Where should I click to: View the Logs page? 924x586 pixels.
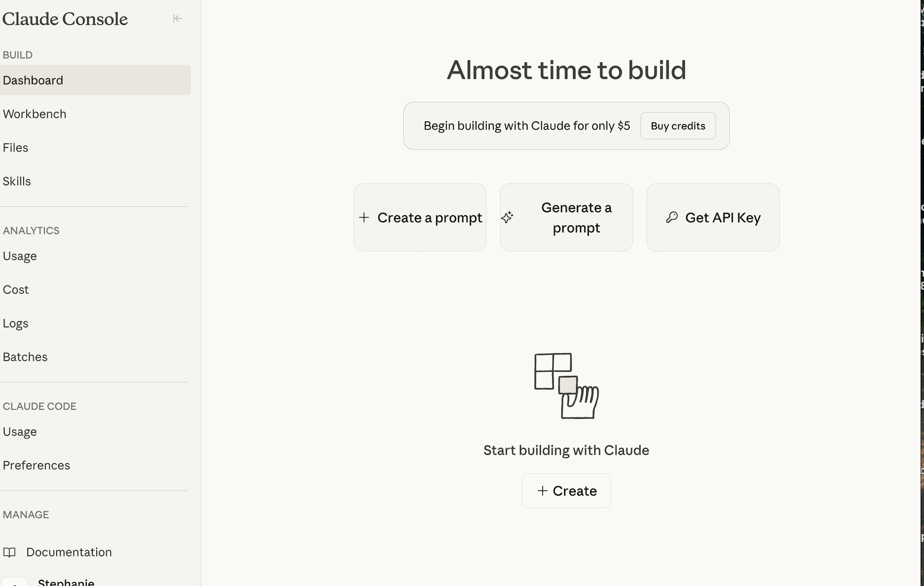(x=15, y=324)
